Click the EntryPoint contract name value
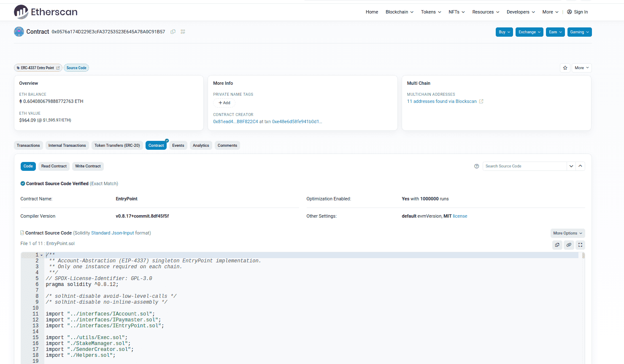Viewport: 624px width, 364px height. point(127,199)
